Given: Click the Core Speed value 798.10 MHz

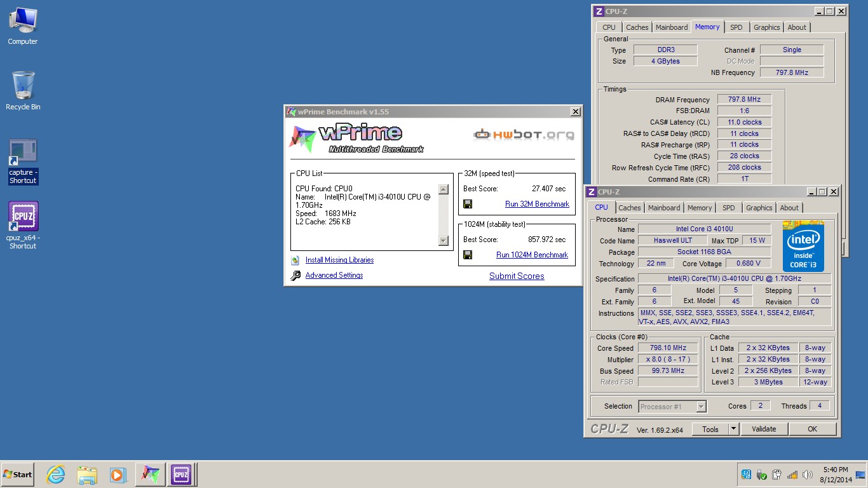Looking at the screenshot, I should (668, 348).
